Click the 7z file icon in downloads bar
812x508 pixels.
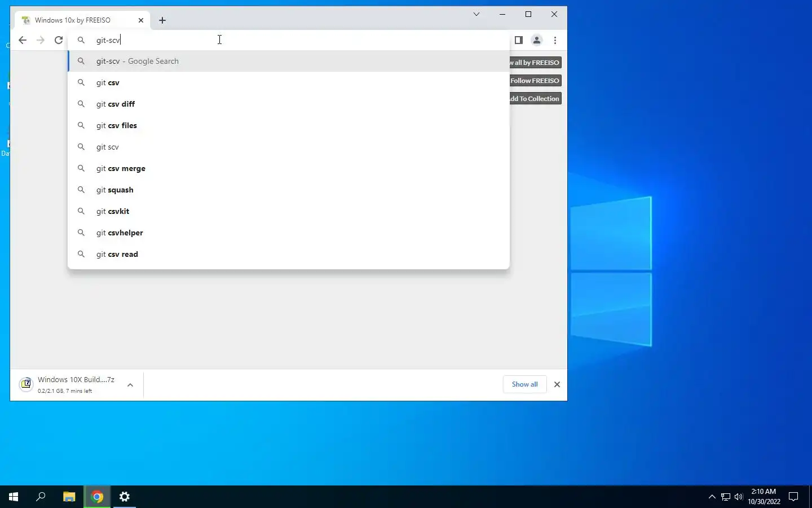pos(26,384)
